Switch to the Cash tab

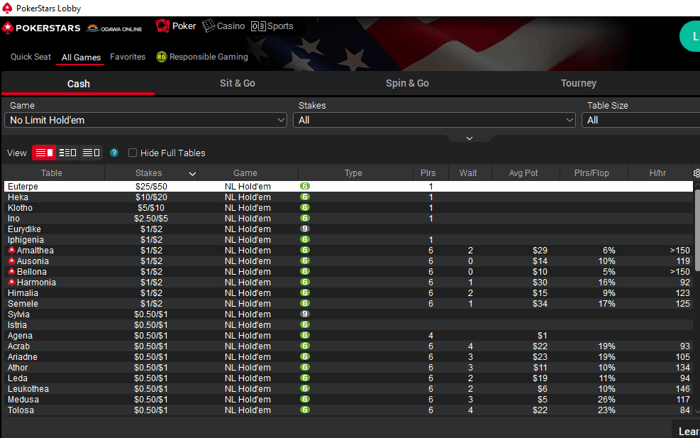79,84
